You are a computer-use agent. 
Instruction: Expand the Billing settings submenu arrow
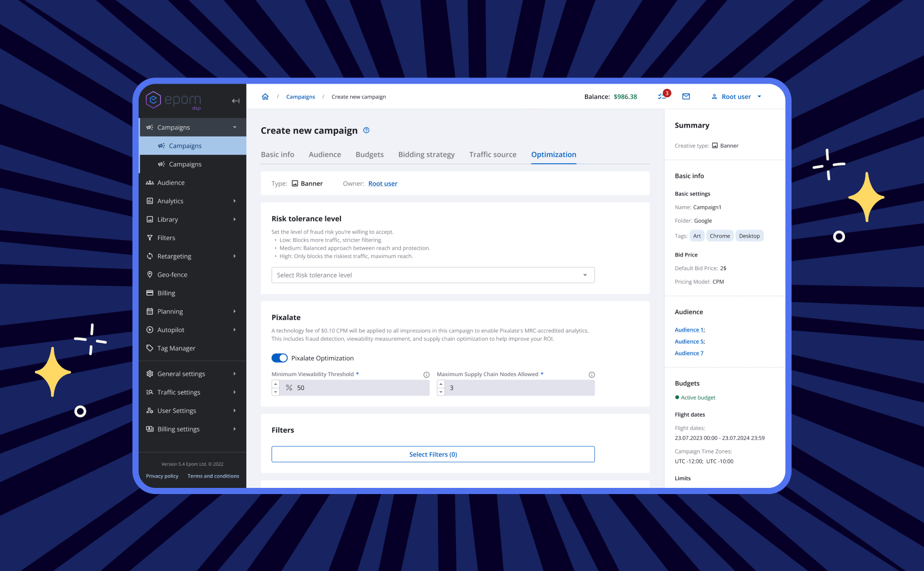click(235, 429)
